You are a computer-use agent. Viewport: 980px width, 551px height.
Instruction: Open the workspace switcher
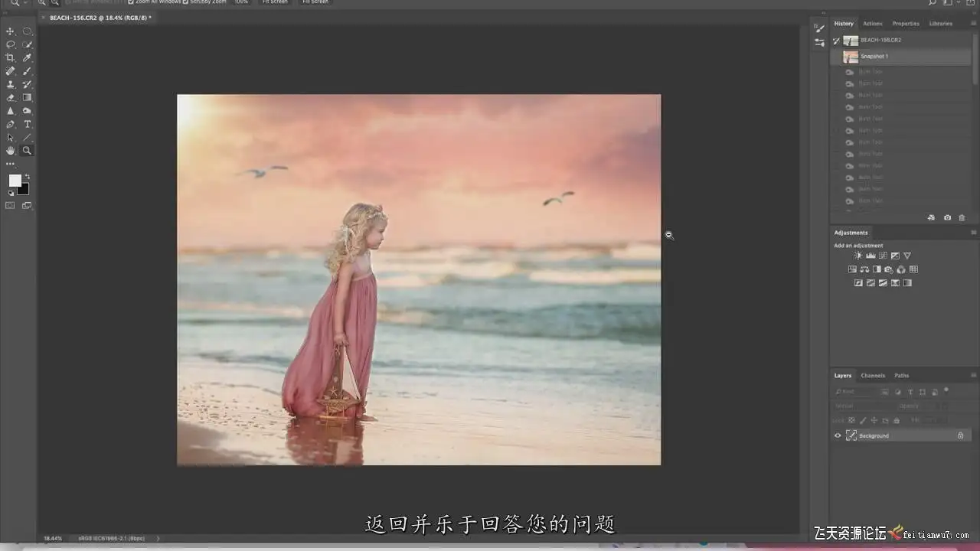[x=949, y=3]
